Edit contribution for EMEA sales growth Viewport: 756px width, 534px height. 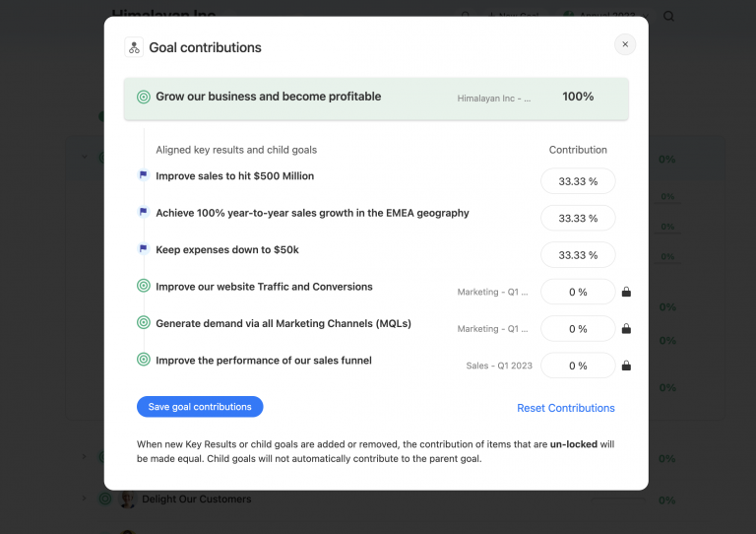tap(578, 219)
